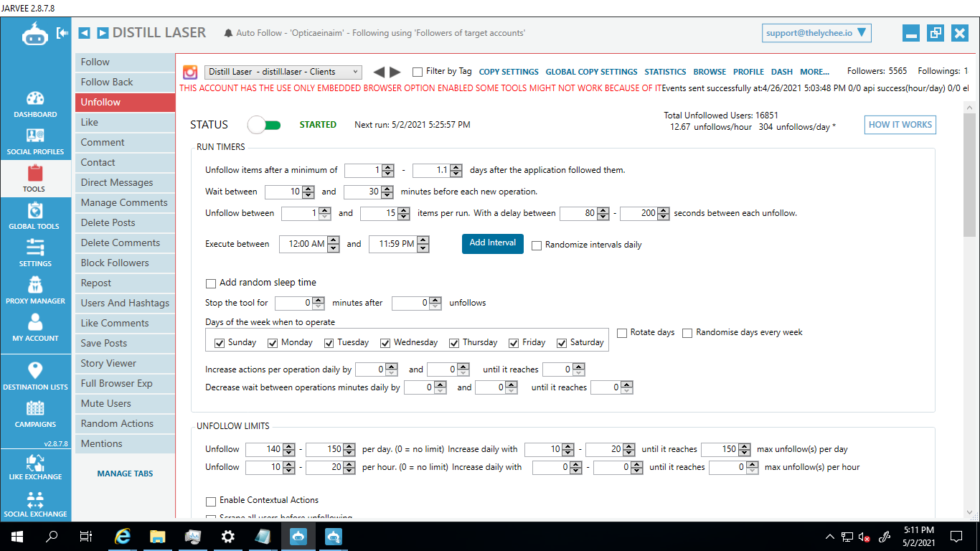Open Internet Explorer from taskbar

[123, 536]
